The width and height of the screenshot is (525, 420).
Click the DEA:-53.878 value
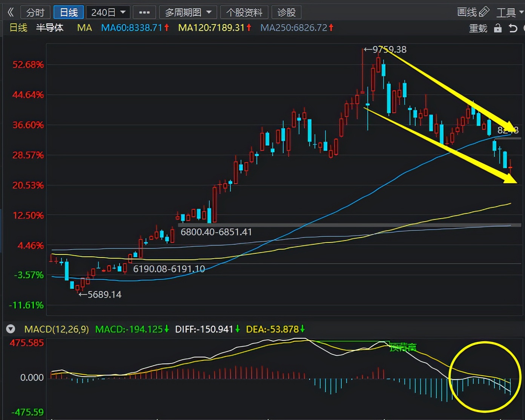point(275,329)
